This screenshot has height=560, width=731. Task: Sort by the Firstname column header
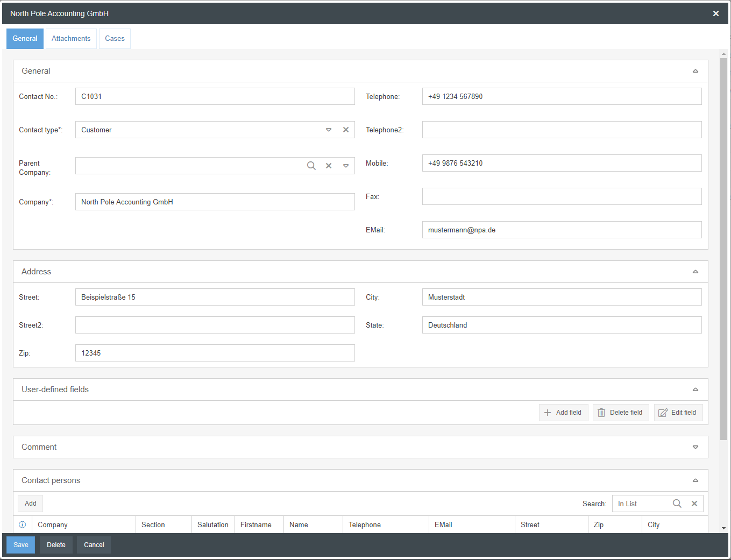click(259, 524)
